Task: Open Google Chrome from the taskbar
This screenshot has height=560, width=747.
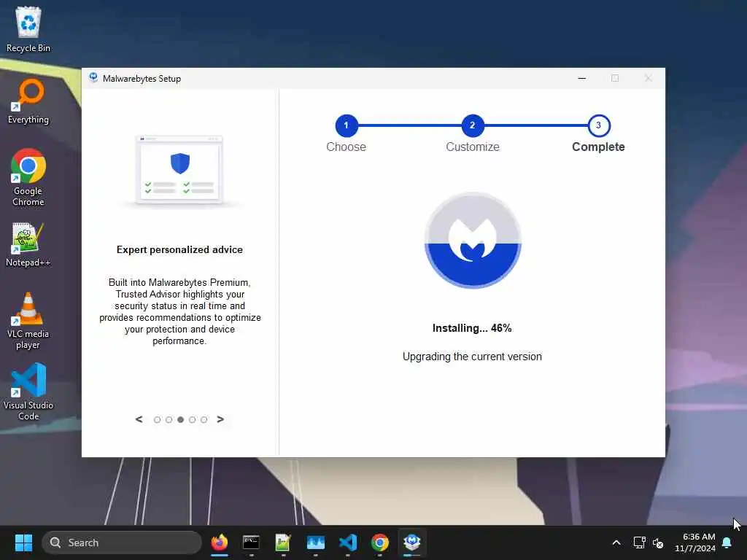Action: [379, 542]
